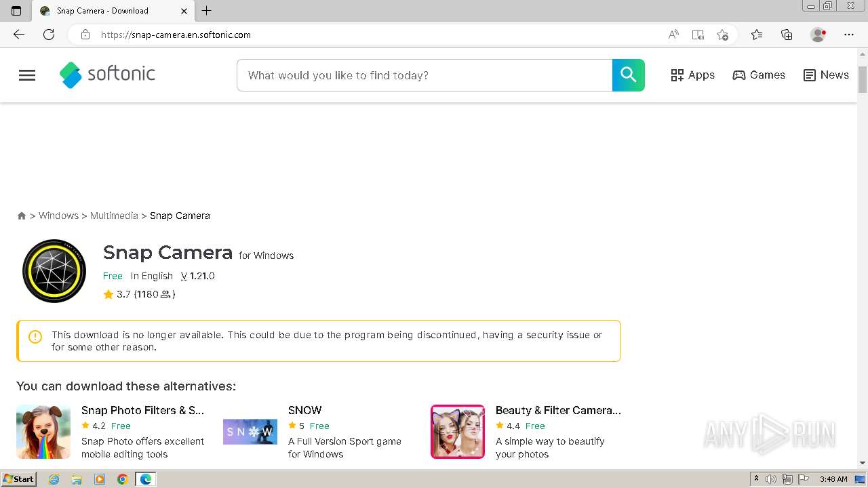This screenshot has width=868, height=488.
Task: Show hidden tray icons arrow
Action: click(x=757, y=479)
